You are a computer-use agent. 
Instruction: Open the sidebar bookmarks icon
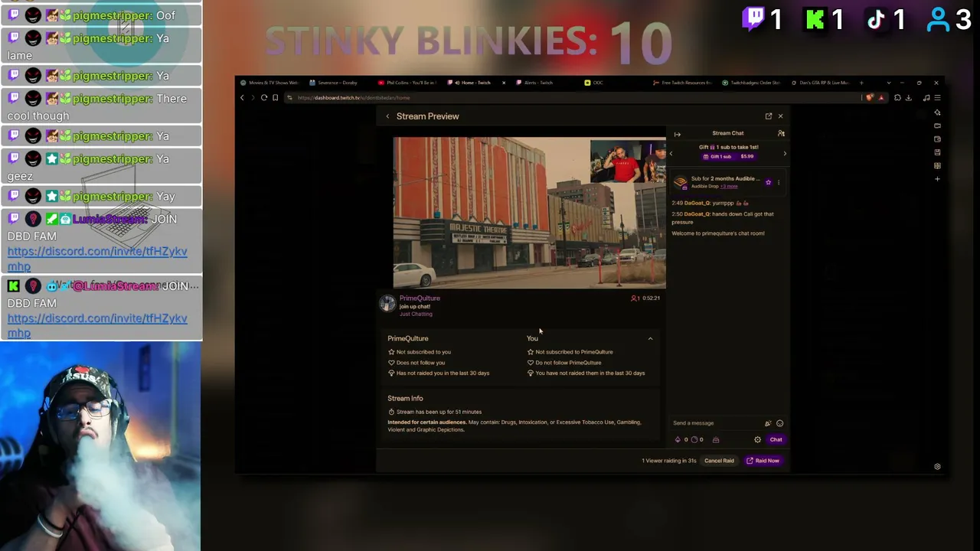click(x=937, y=152)
